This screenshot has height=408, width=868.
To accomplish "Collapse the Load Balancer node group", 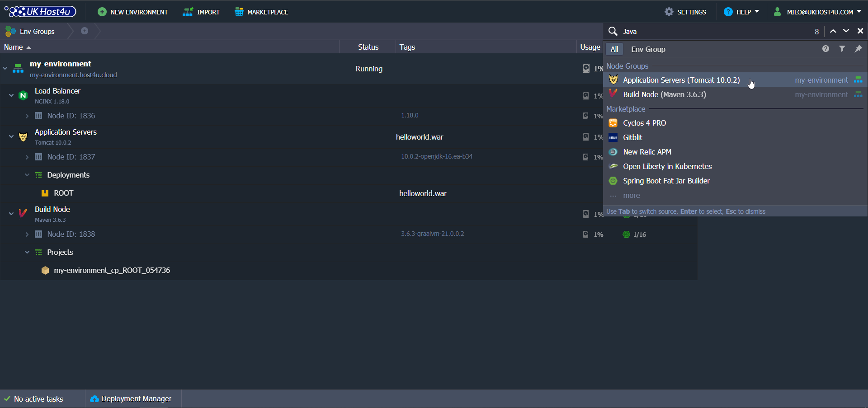I will (x=11, y=95).
